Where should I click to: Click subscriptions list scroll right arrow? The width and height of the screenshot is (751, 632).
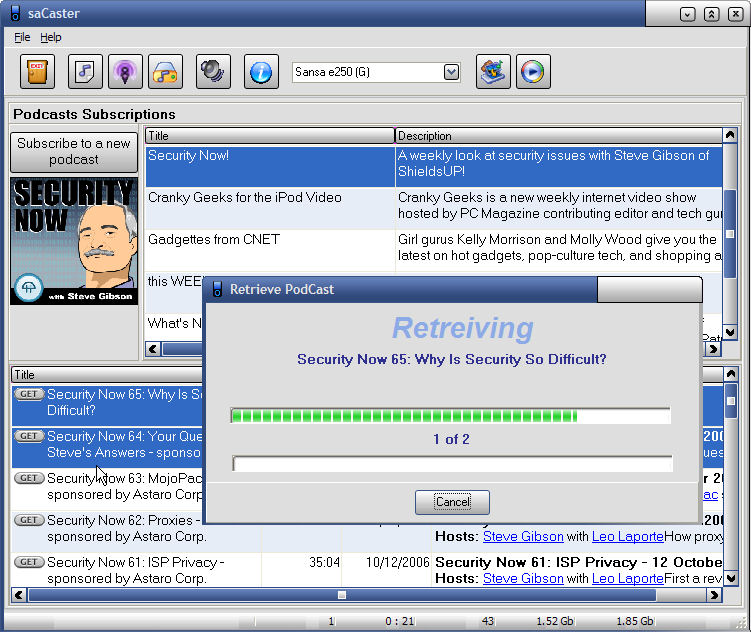coord(714,349)
